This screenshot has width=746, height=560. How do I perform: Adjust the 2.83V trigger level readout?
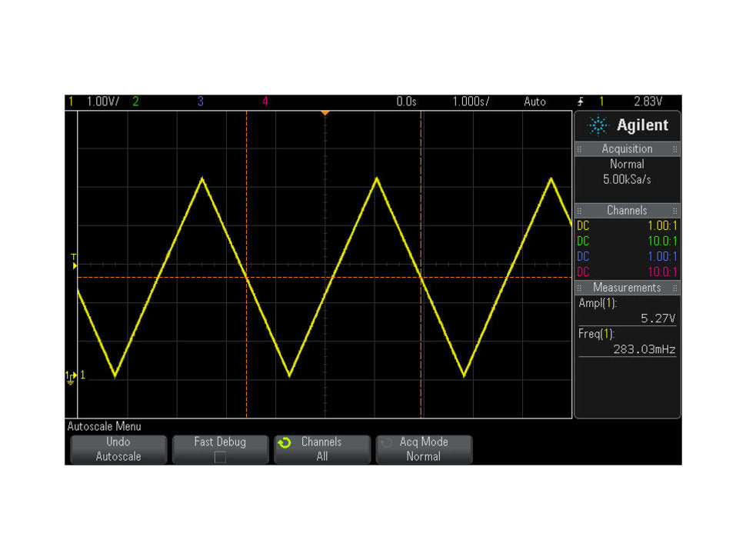pyautogui.click(x=650, y=101)
